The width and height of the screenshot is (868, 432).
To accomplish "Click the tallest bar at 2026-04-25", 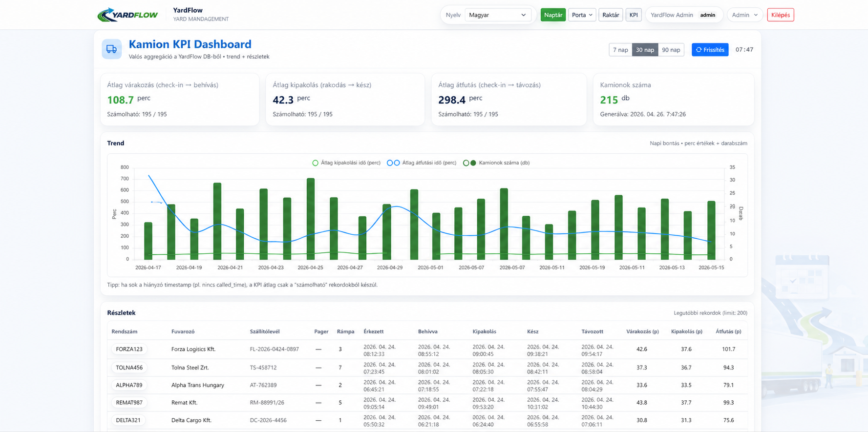I will point(311,219).
